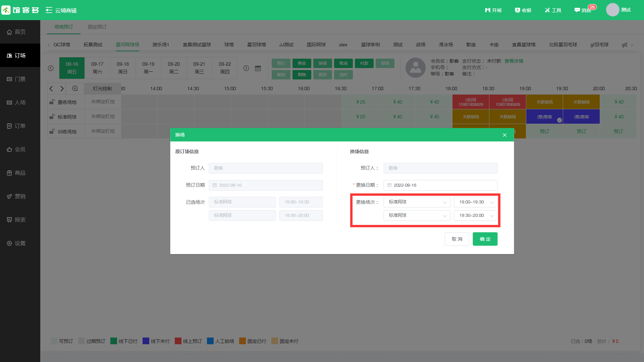The height and width of the screenshot is (362, 644).
Task: Click the collapse sidebar menu icon
Action: [x=49, y=10]
